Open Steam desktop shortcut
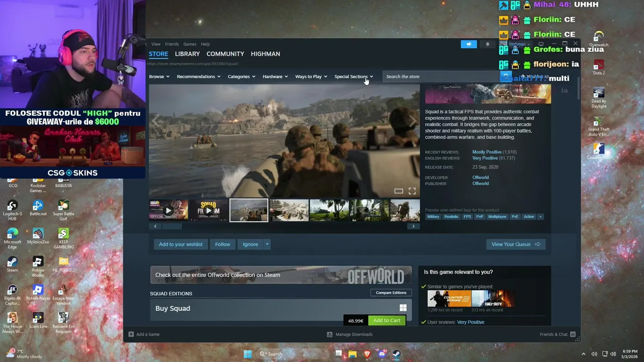 click(x=13, y=264)
